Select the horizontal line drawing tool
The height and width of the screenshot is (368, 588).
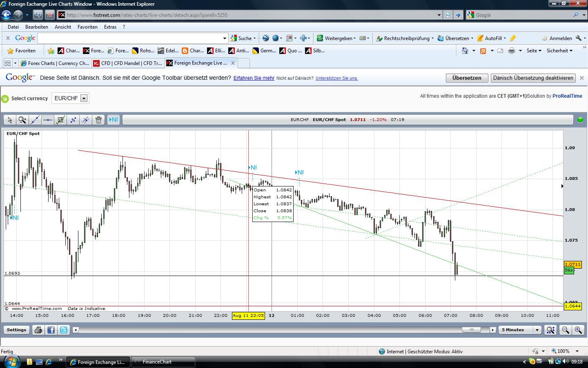tap(48, 120)
